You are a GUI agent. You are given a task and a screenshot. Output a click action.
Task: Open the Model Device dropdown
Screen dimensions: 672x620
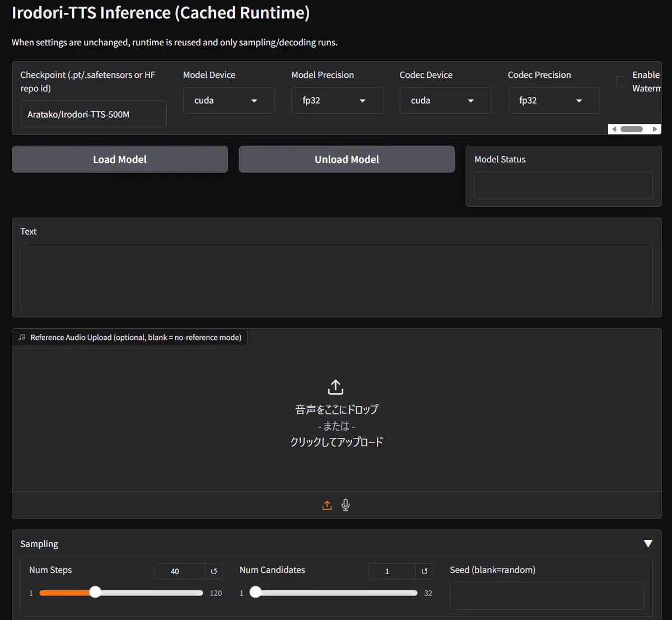tap(228, 100)
